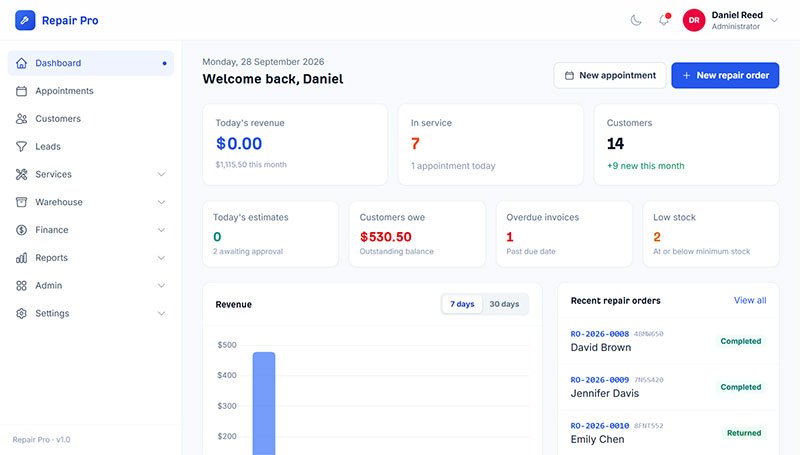The width and height of the screenshot is (800, 455).
Task: Click the Dashboard home icon
Action: point(21,63)
